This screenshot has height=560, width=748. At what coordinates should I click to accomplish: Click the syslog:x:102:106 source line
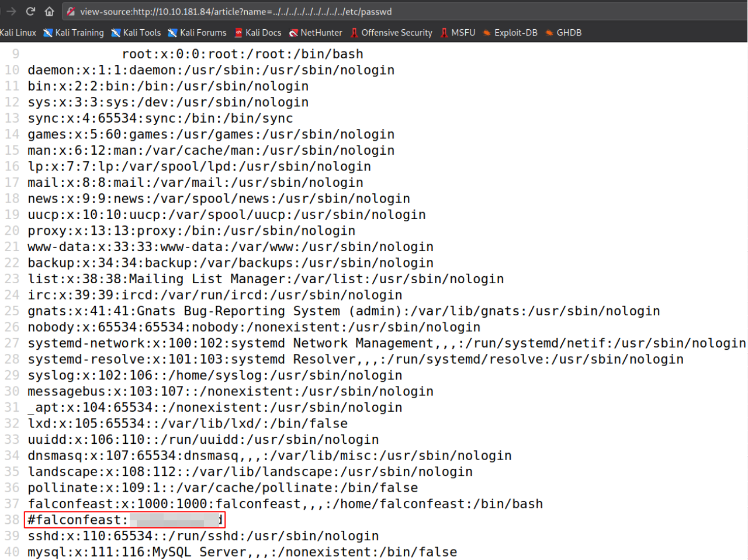click(215, 375)
